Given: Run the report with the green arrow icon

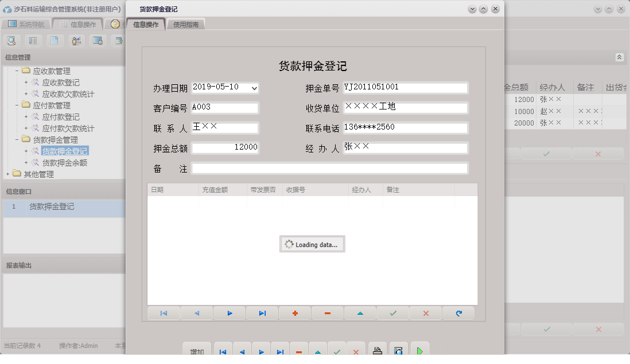Looking at the screenshot, I should tap(419, 349).
